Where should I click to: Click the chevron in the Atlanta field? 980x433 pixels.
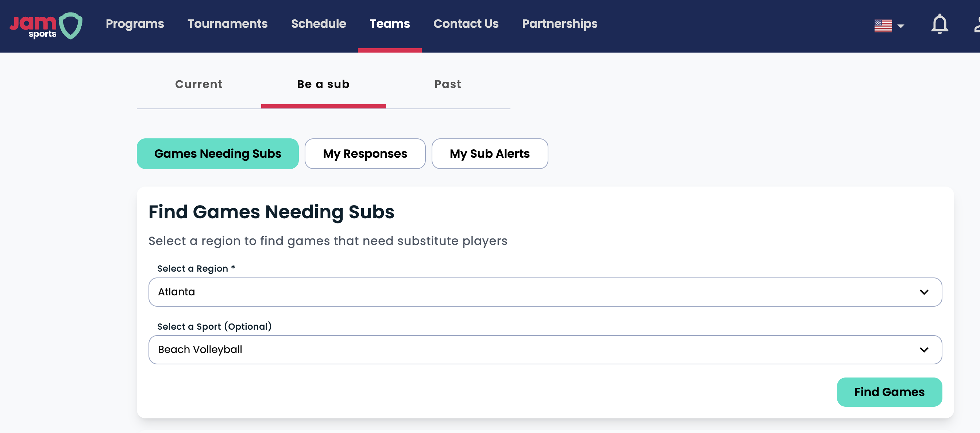(x=924, y=292)
